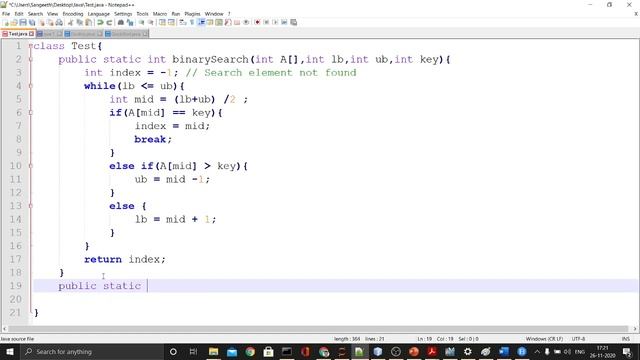Collapse the else if fold on line 10
The image size is (640, 360).
point(31,166)
